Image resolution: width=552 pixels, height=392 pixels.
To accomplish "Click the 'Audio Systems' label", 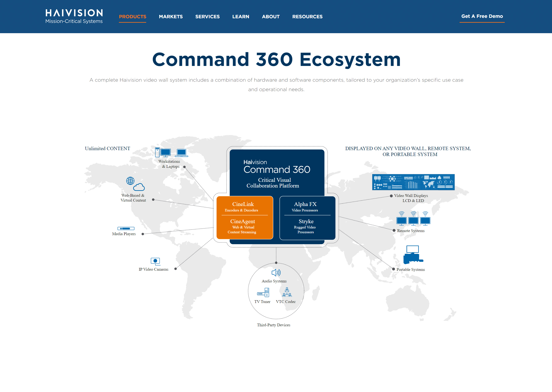I will click(x=274, y=281).
